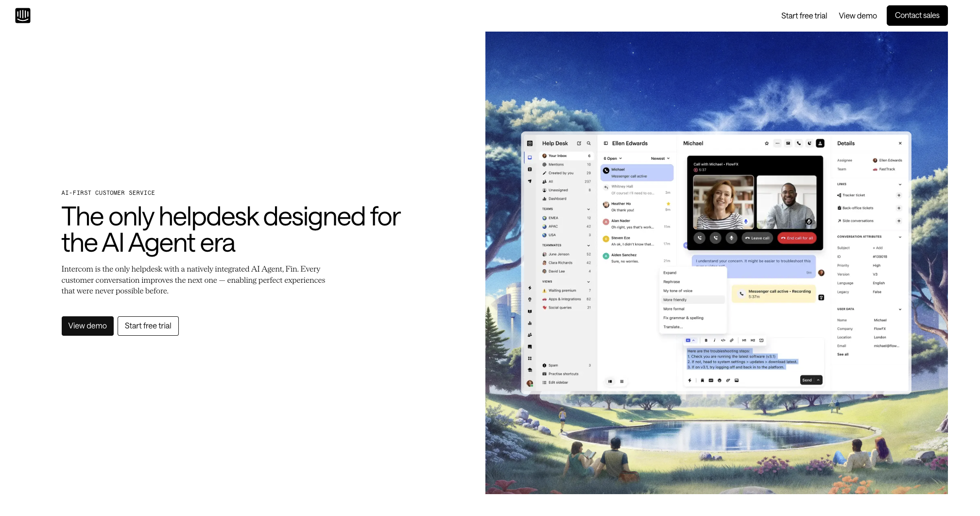Click the snooze moon icon in the conversation header

[809, 143]
